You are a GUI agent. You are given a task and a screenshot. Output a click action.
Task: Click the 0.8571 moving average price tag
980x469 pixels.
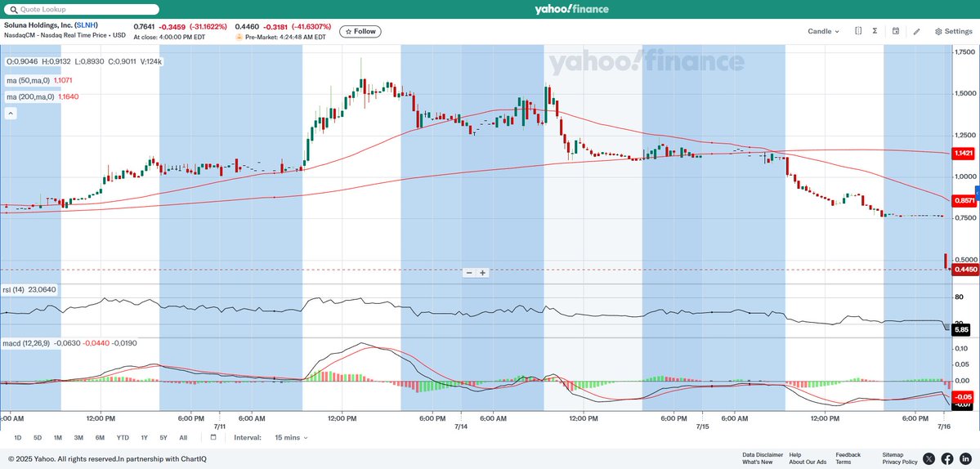tap(963, 200)
